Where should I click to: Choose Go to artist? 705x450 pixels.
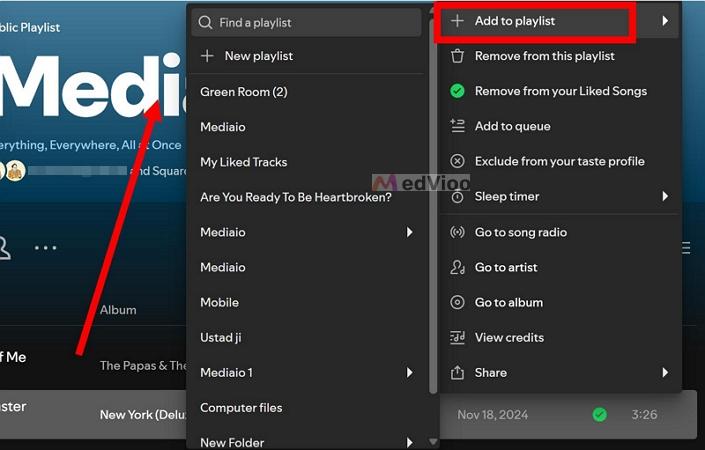tap(559, 267)
